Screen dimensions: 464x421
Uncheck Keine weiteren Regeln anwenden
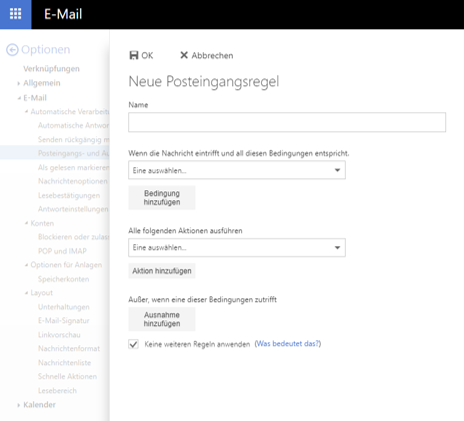point(134,344)
